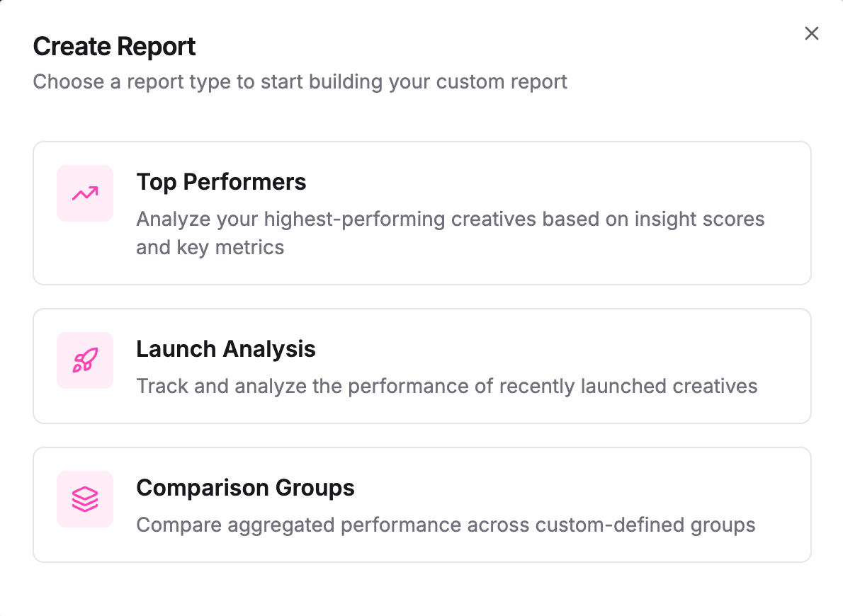Click the Launch Analysis title text
The width and height of the screenshot is (843, 616).
pos(226,349)
